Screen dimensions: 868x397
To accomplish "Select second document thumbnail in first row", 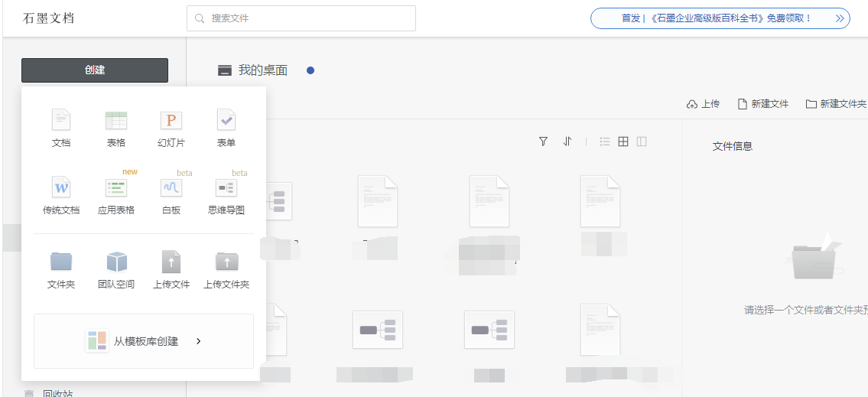I will (378, 201).
